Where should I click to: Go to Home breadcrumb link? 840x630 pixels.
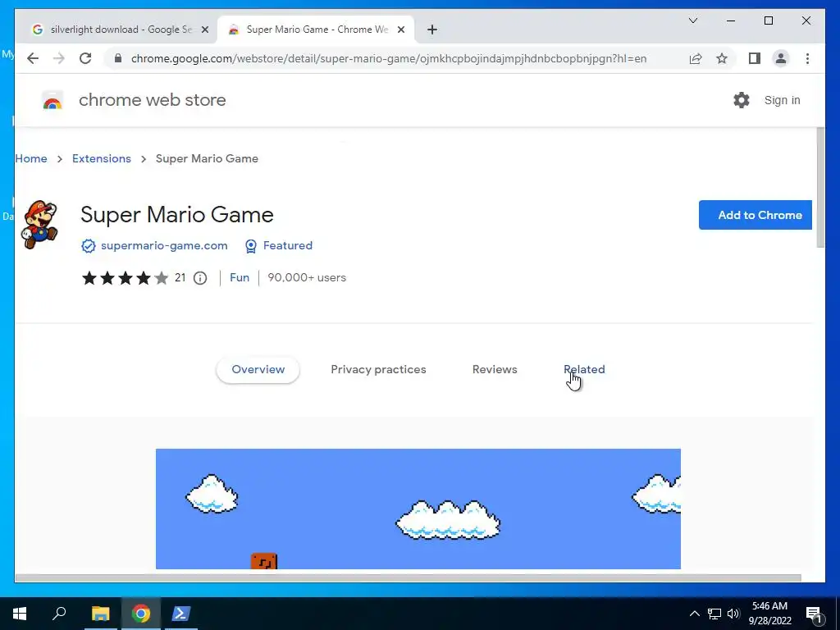31,158
